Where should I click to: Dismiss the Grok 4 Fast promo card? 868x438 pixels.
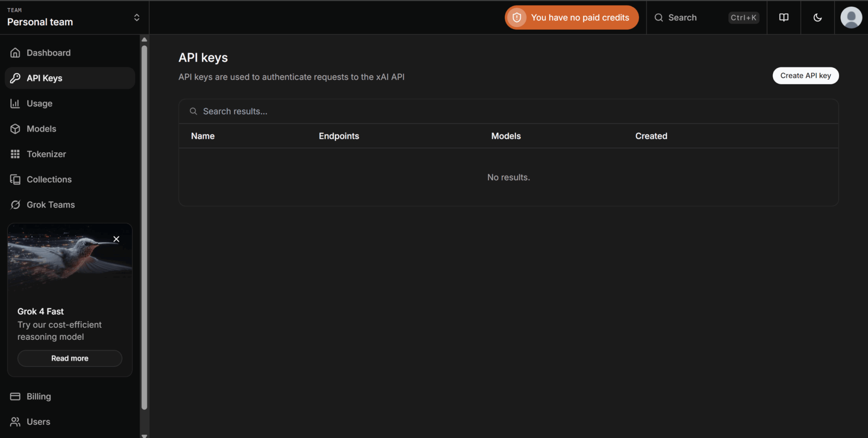116,239
